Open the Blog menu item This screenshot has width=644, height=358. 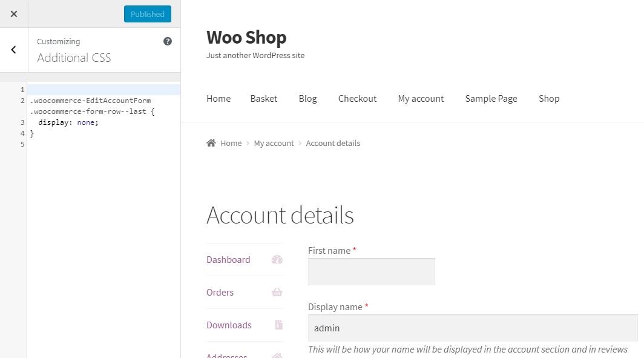point(307,99)
